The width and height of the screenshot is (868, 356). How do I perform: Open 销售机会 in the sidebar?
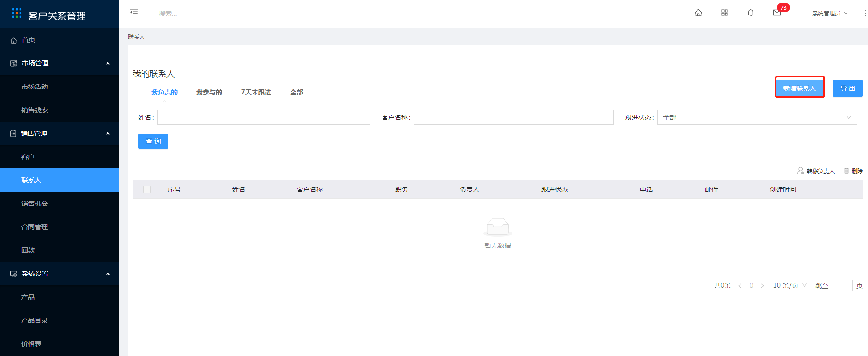click(x=59, y=203)
